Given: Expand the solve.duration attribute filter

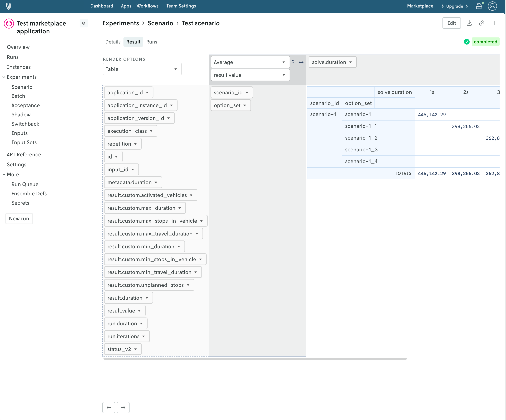Looking at the screenshot, I should (x=350, y=62).
